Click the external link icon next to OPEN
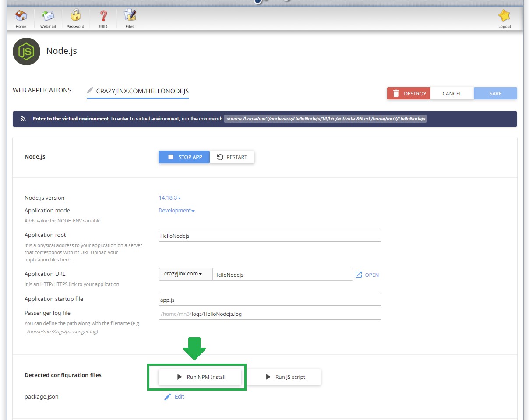 point(359,274)
